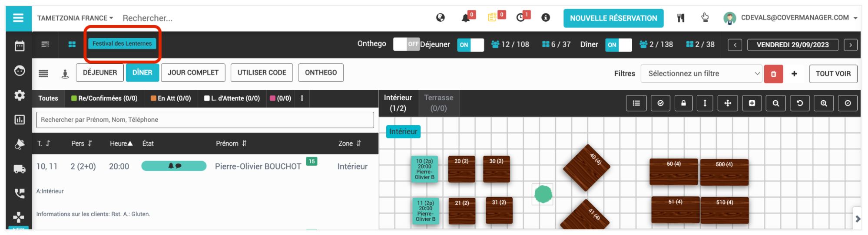868x235 pixels.
Task: Click the Déjeuner service button
Action: (100, 73)
